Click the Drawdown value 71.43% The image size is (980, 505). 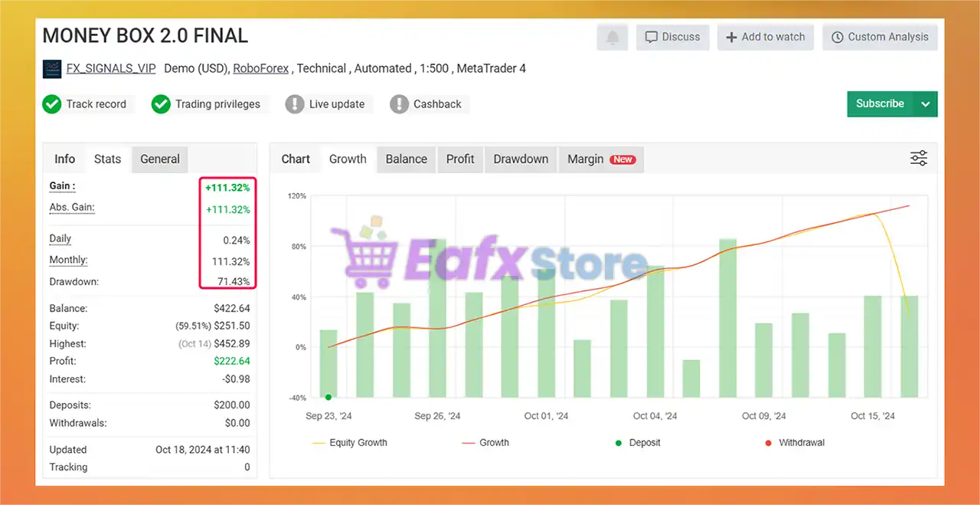[x=234, y=281]
